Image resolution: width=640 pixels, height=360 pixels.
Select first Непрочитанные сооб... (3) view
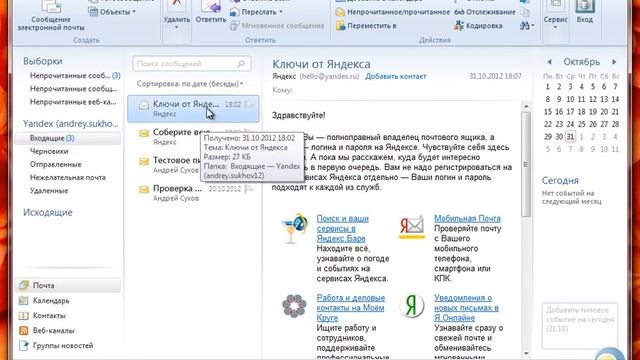click(x=75, y=76)
